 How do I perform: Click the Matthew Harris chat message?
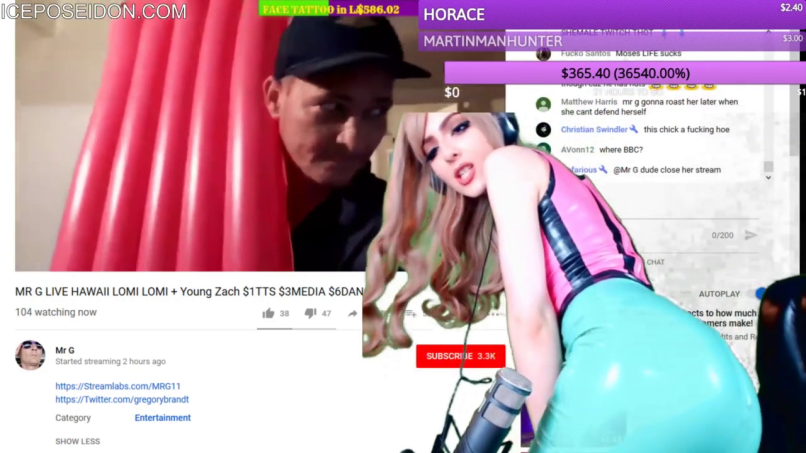(x=649, y=107)
